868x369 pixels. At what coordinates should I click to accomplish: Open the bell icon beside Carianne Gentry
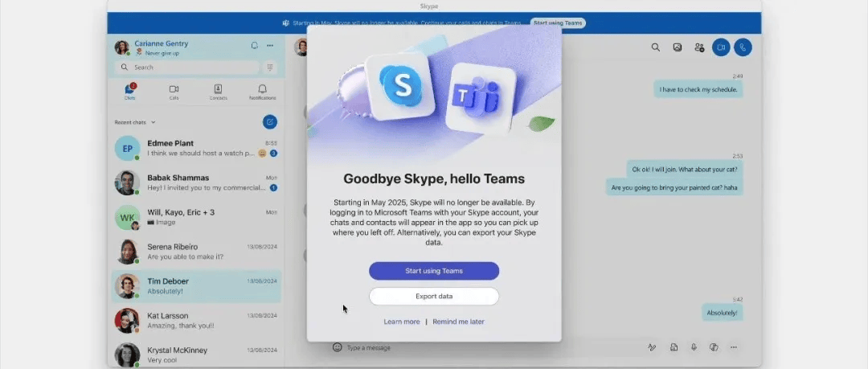(255, 46)
